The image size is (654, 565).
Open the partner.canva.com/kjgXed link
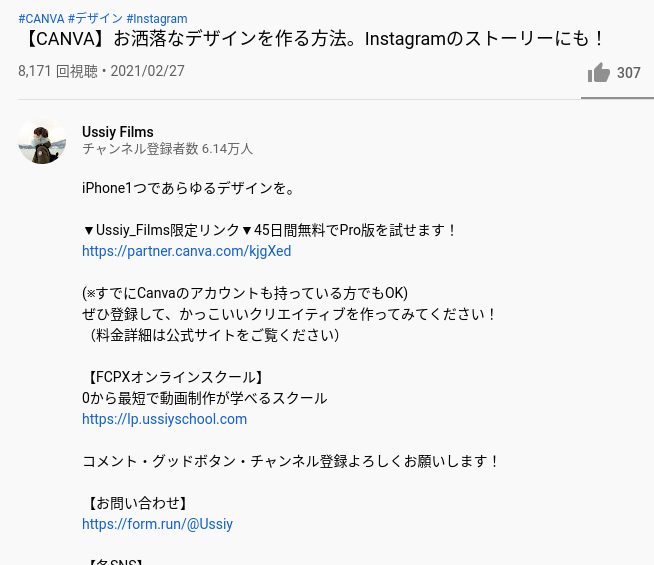186,251
